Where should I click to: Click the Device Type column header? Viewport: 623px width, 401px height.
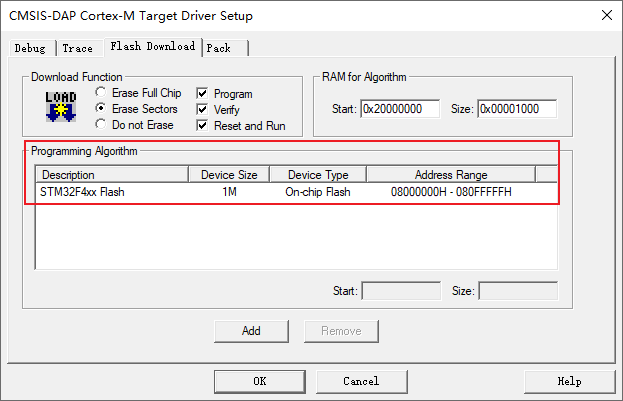318,175
